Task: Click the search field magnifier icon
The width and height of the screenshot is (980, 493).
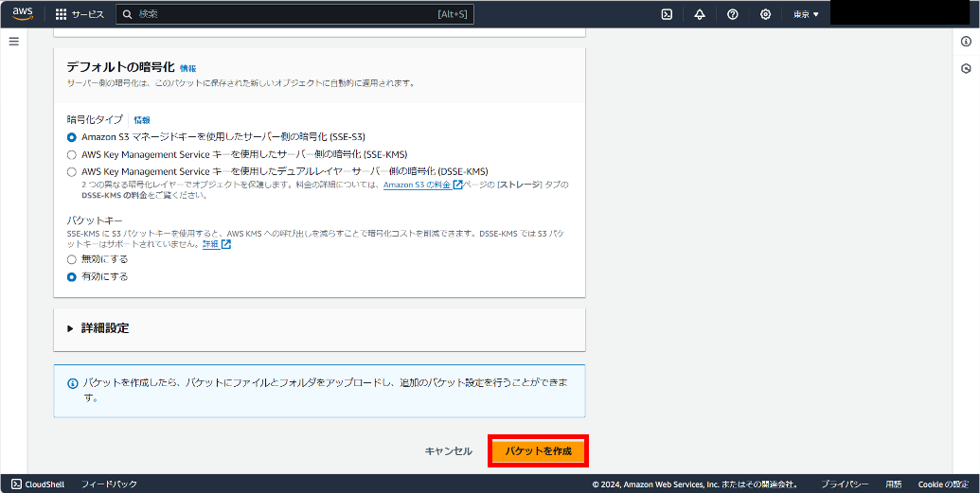Action: pyautogui.click(x=128, y=14)
